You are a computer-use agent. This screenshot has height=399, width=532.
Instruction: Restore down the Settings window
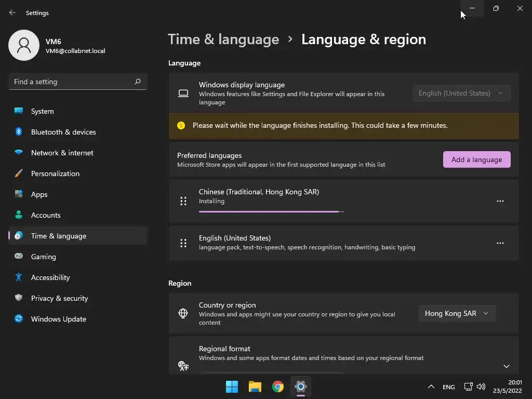click(496, 8)
